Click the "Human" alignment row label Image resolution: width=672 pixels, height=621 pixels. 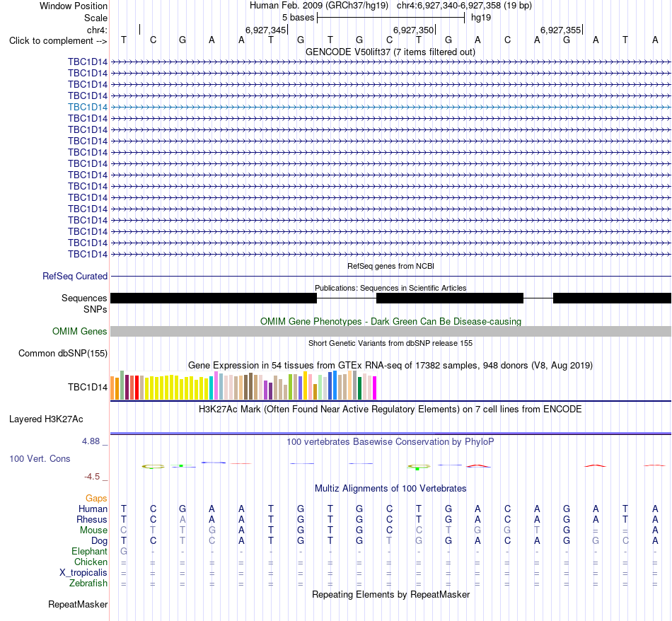click(93, 509)
